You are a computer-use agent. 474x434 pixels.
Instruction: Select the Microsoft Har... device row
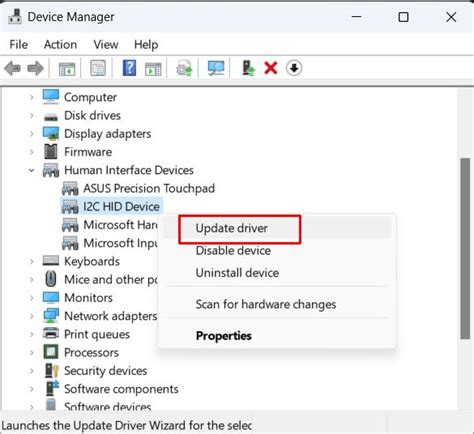[121, 225]
